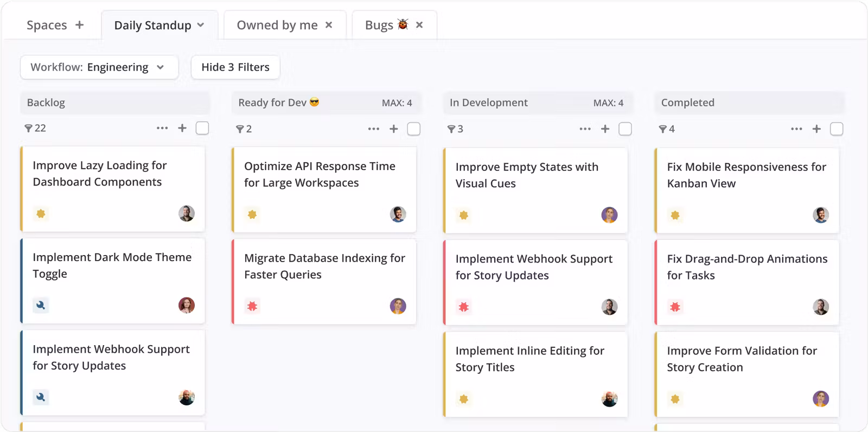Click the wrench icon on Dark Mode Theme card

tap(41, 305)
